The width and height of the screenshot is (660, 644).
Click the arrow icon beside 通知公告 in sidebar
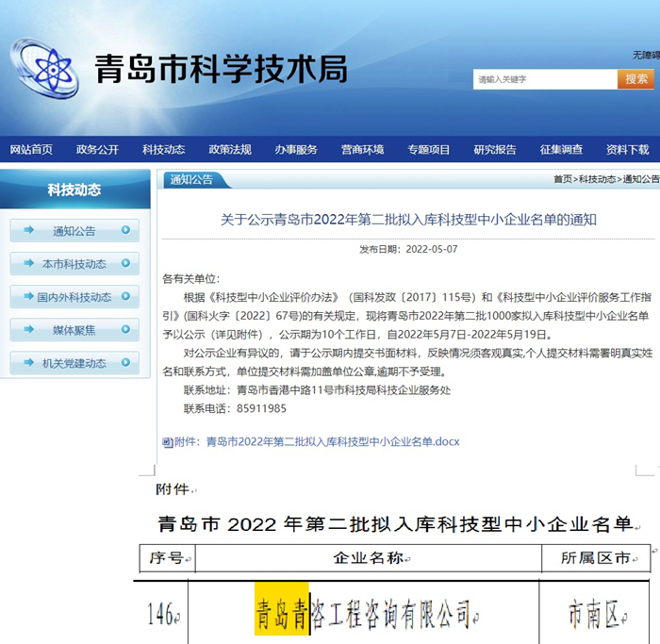tap(29, 230)
